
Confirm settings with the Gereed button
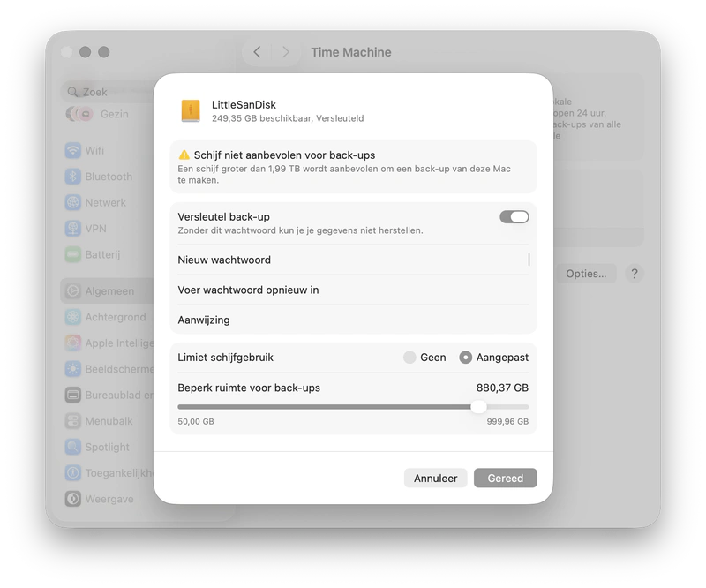(505, 478)
